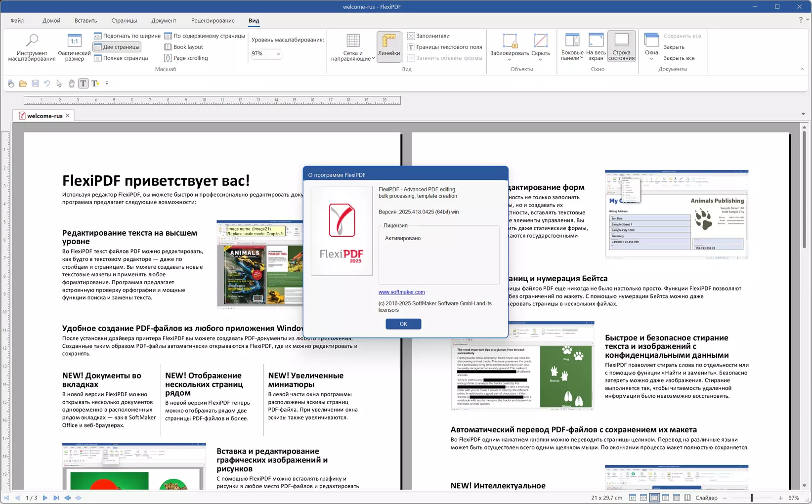
Task: Set view to actual size (Фактический размер)
Action: (x=74, y=47)
